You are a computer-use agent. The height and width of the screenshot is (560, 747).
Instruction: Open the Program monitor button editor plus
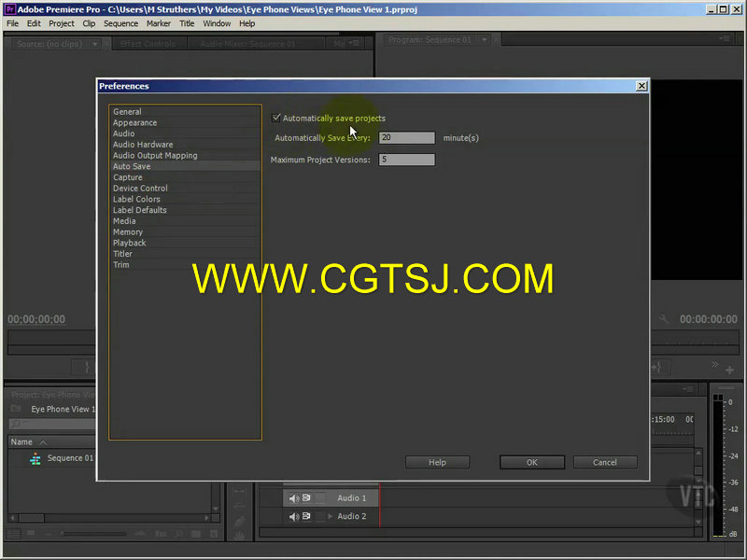[729, 370]
